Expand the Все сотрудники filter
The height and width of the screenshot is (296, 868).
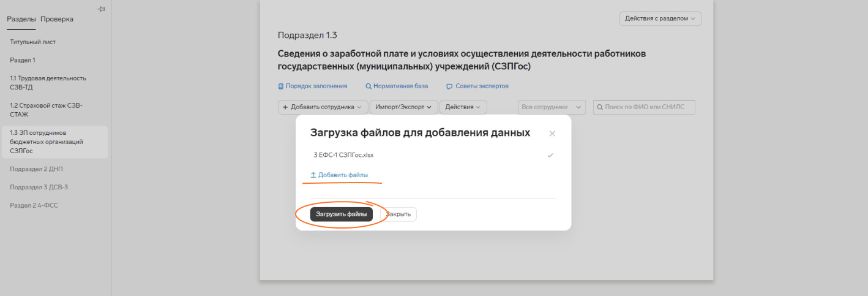click(552, 107)
